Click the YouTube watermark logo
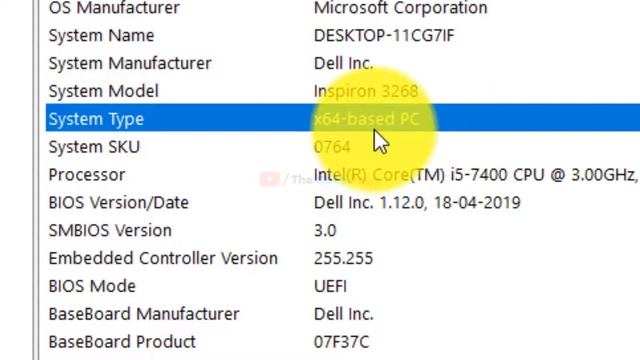The height and width of the screenshot is (360, 640). click(270, 179)
